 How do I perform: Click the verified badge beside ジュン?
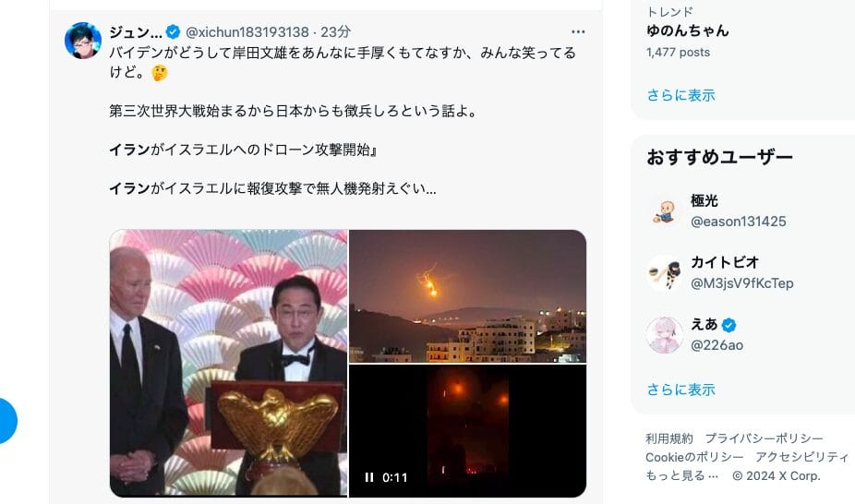173,32
